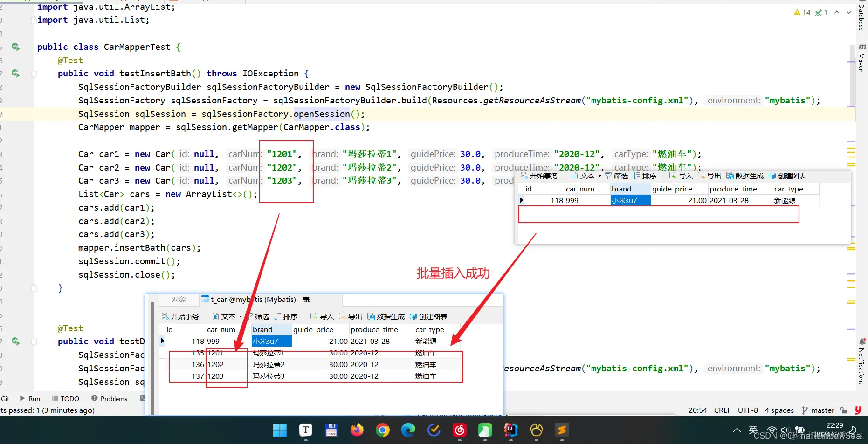Click 筛选 in upper-right table panel
The width and height of the screenshot is (868, 444).
(617, 176)
